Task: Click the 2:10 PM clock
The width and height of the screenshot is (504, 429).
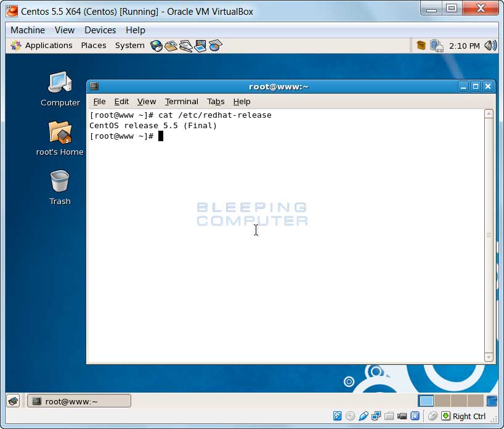Action: pos(464,46)
